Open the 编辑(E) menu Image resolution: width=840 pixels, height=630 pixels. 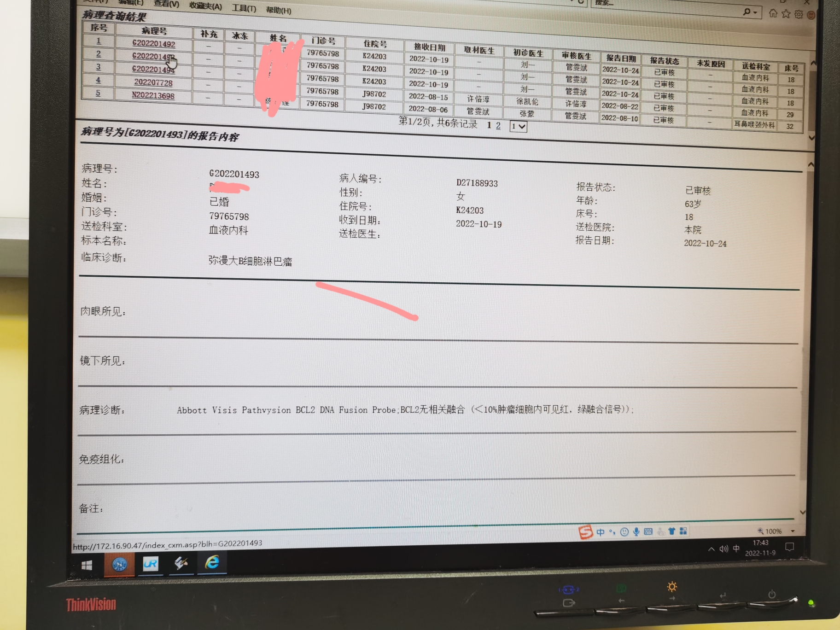pos(131,2)
